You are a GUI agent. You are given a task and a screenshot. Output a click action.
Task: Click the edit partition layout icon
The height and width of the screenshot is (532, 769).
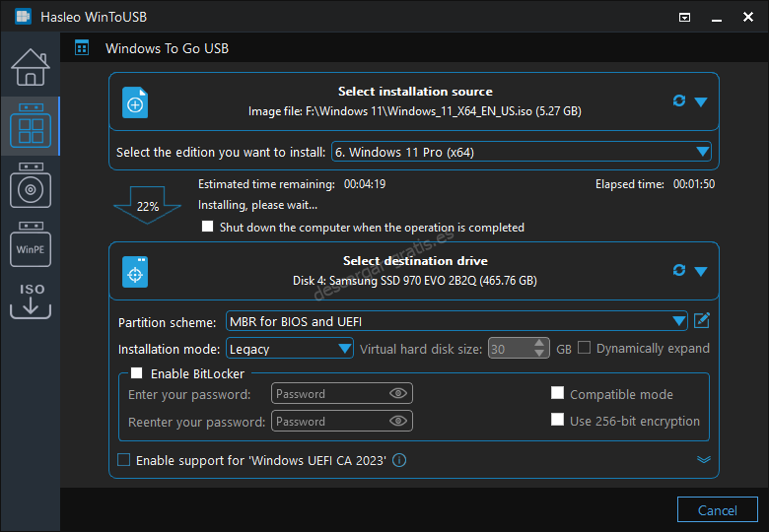click(x=702, y=321)
